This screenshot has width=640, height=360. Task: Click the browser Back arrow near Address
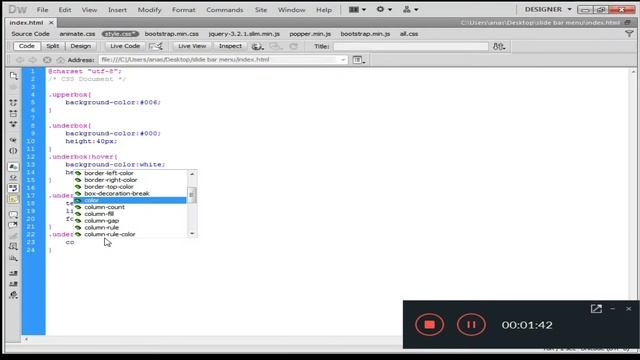(x=20, y=60)
